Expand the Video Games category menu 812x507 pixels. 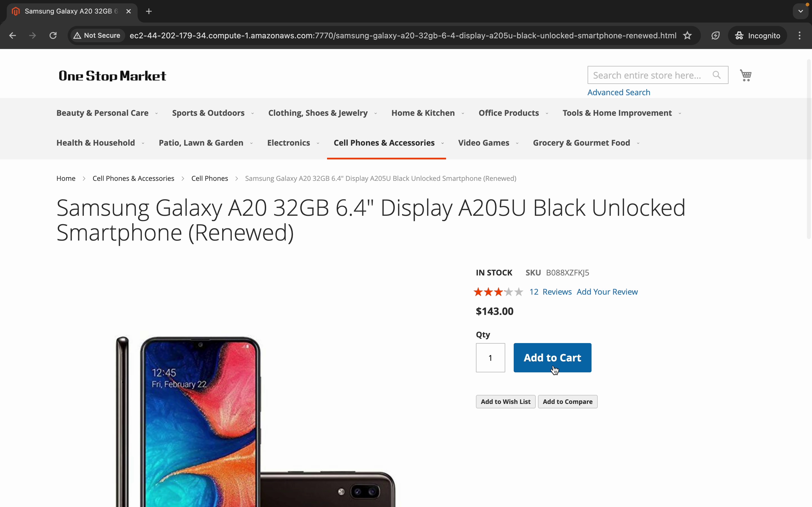[484, 143]
